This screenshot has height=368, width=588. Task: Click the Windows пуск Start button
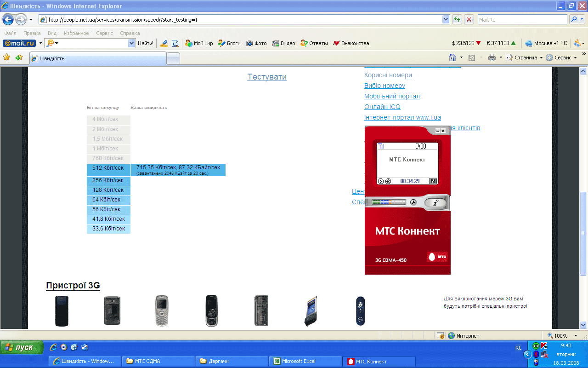22,347
